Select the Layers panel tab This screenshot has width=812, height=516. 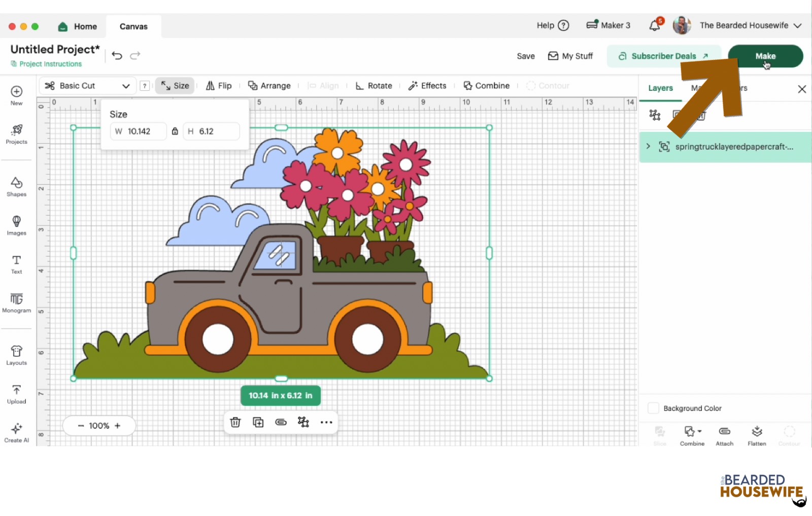660,88
